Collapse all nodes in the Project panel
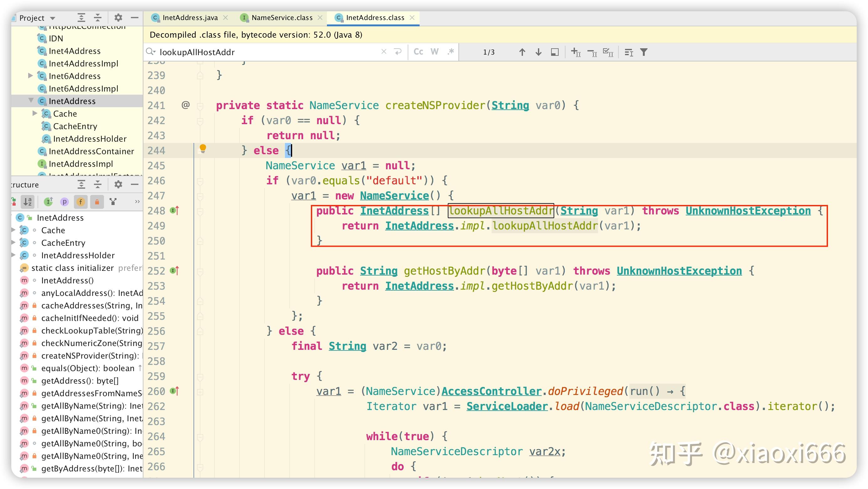This screenshot has height=489, width=868. tap(98, 18)
